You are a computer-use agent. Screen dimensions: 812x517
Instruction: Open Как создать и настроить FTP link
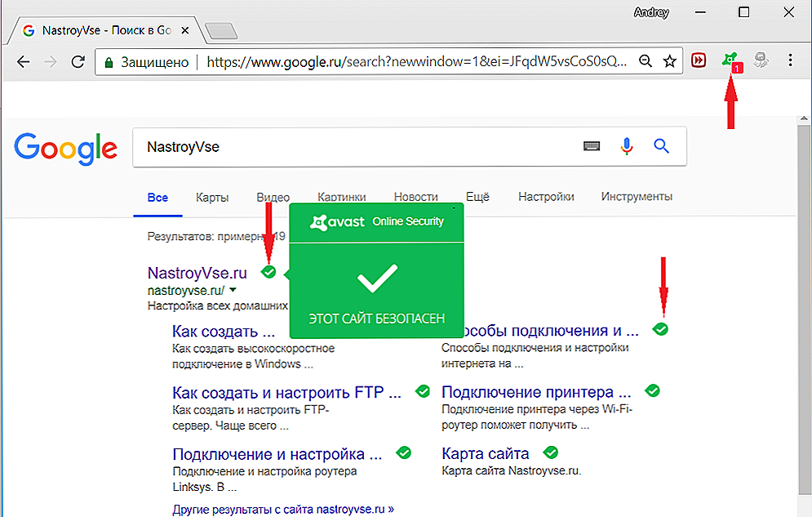[x=286, y=393]
